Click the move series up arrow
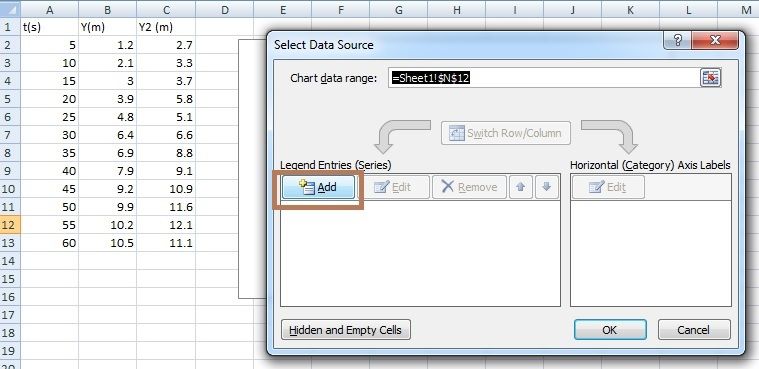The image size is (759, 369). point(521,187)
